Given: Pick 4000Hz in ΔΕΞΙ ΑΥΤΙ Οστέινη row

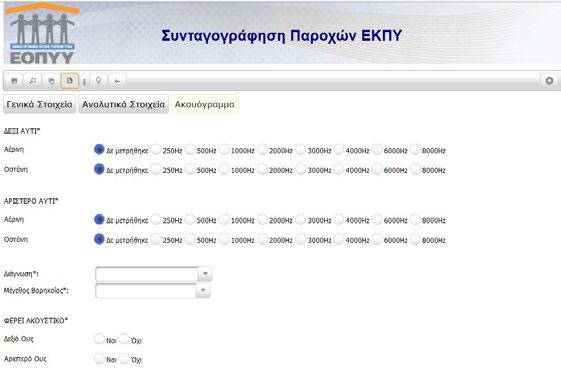Looking at the screenshot, I should [339, 169].
